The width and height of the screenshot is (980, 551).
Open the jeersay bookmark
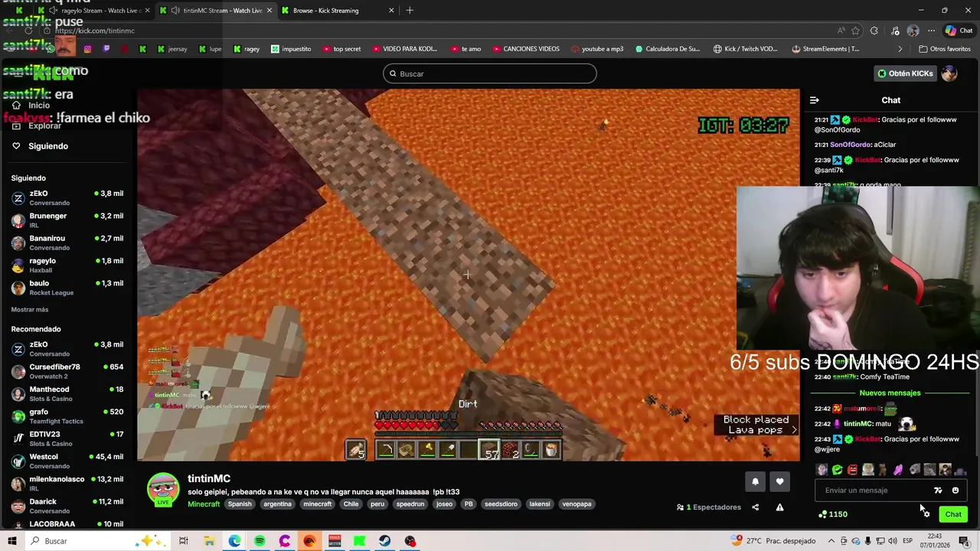click(172, 49)
